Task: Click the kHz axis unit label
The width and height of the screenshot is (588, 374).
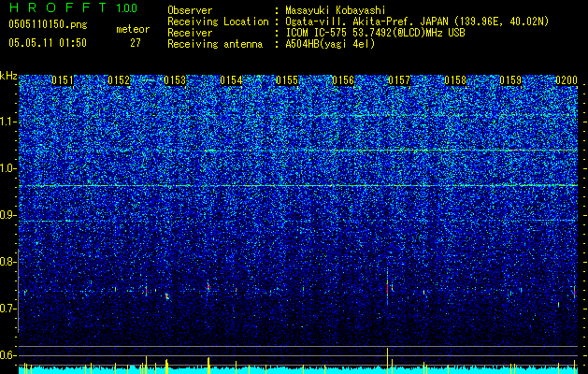Action: pyautogui.click(x=8, y=76)
